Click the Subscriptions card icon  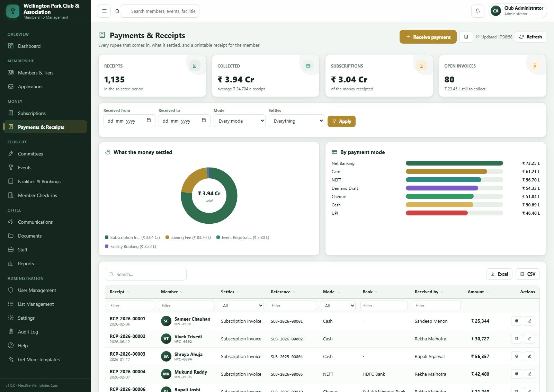pos(421,66)
